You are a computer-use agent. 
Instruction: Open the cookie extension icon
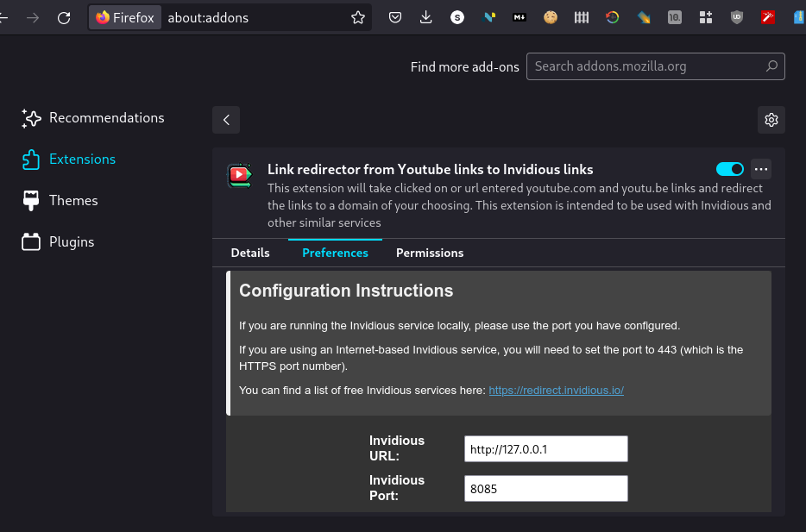click(x=551, y=18)
